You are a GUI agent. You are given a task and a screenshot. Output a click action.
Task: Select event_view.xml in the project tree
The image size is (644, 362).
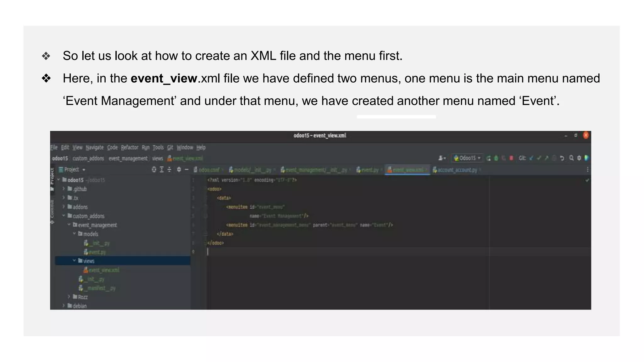[x=103, y=270]
